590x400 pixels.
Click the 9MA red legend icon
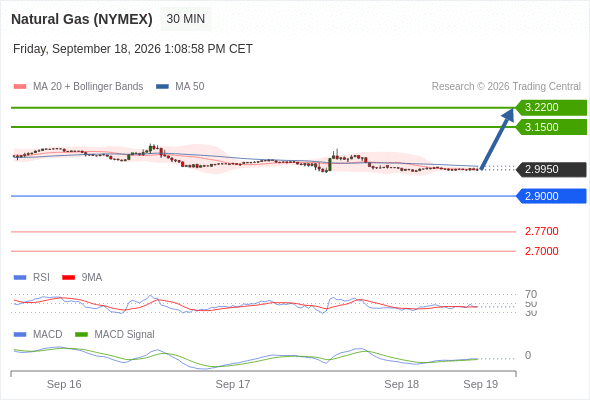[x=68, y=278]
